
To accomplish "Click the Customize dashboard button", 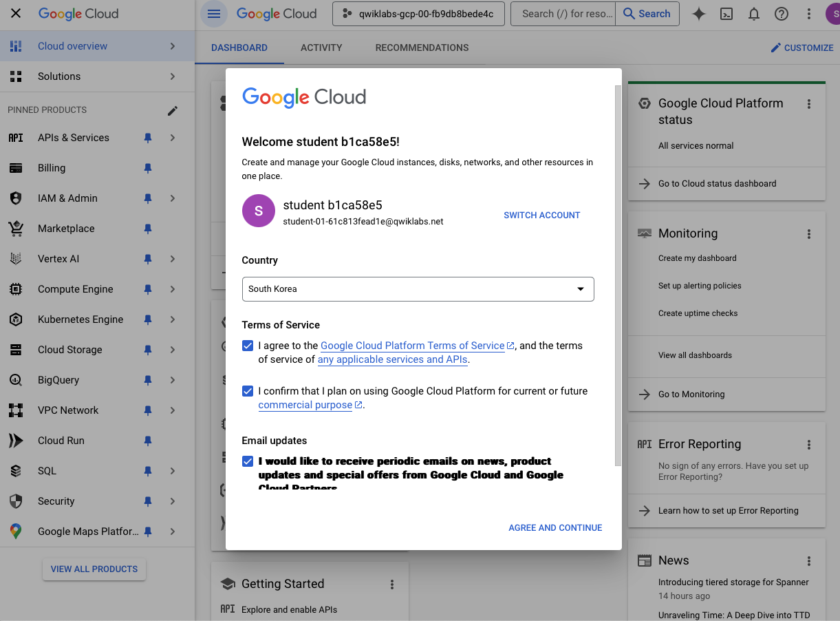I will click(802, 48).
